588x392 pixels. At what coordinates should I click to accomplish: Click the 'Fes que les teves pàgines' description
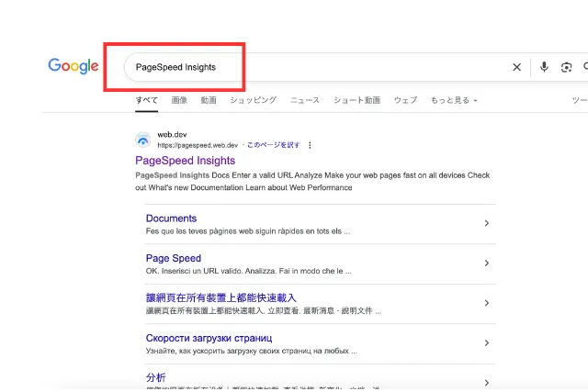coord(248,231)
